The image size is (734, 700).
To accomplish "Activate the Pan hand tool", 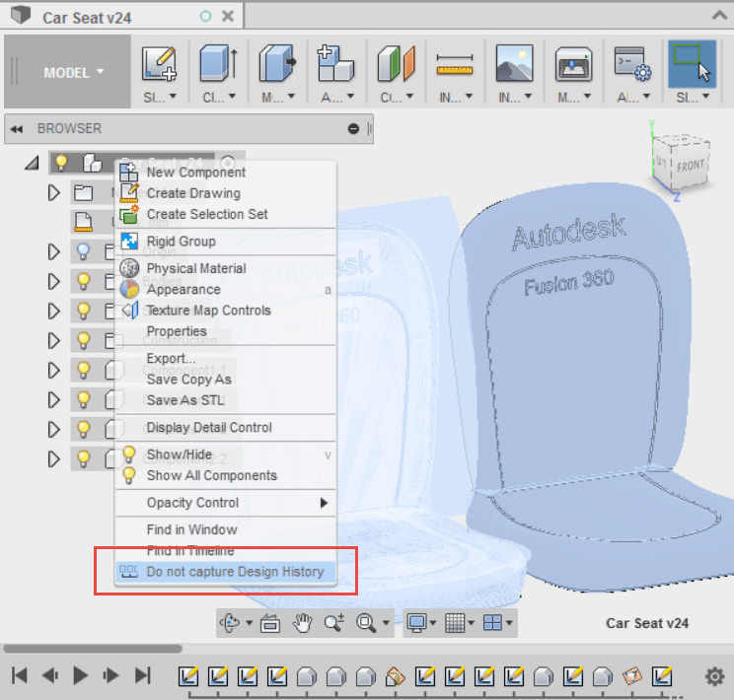I will [303, 623].
